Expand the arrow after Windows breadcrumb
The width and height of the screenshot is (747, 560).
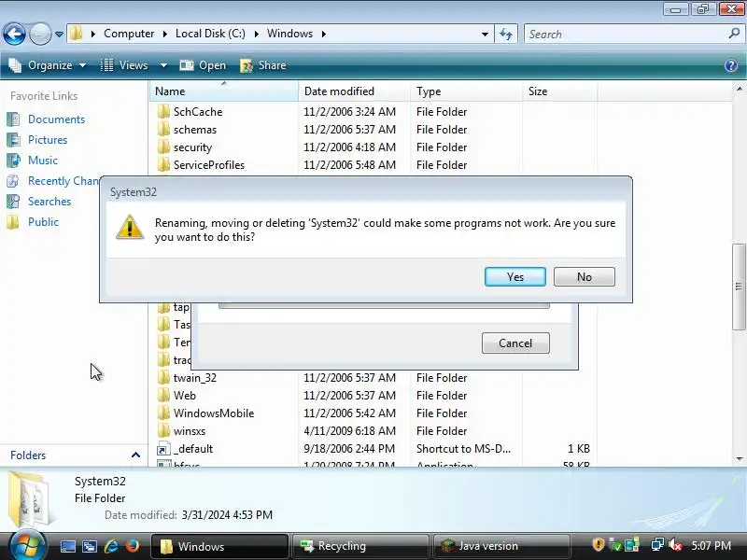[324, 34]
